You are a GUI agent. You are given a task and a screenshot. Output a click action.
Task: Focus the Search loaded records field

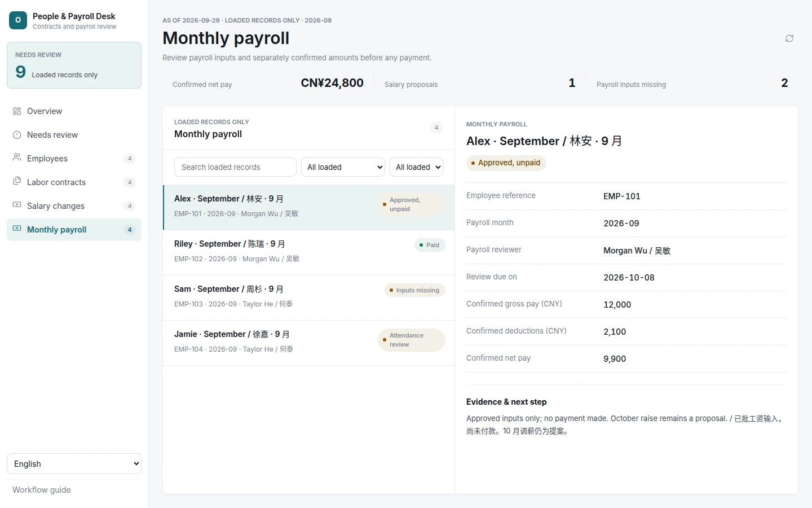pos(235,167)
